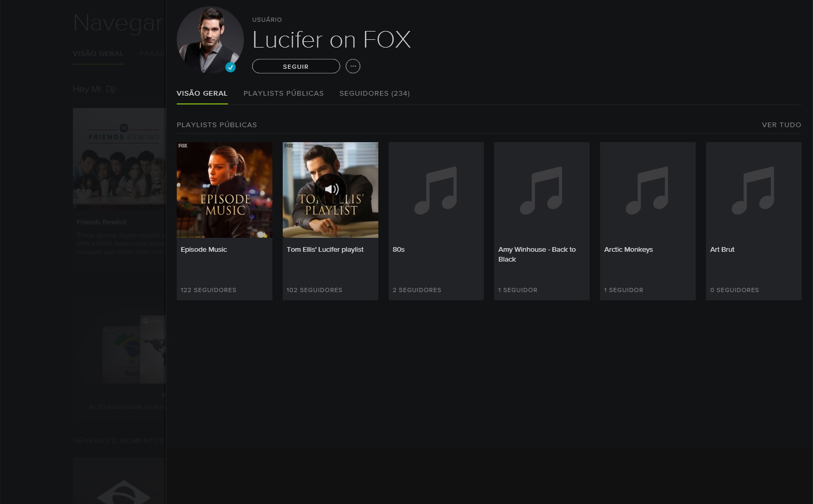Switch to the Playlists Públicas tab
The height and width of the screenshot is (504, 813).
click(x=284, y=93)
